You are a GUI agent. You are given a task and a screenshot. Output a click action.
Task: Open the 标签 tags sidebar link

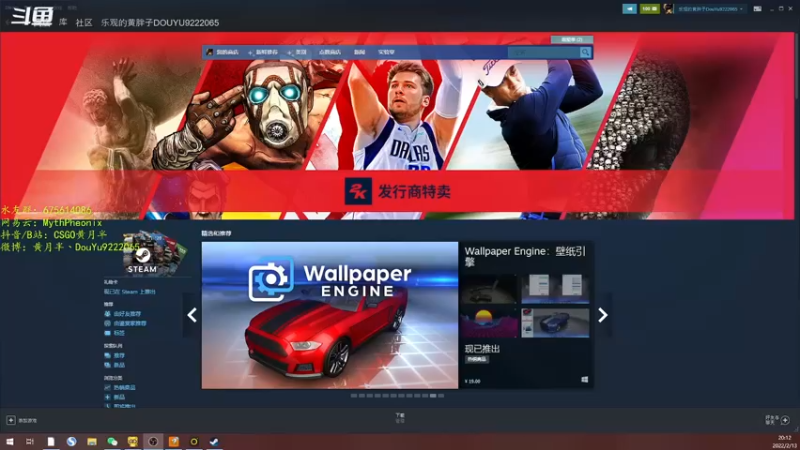tap(119, 333)
